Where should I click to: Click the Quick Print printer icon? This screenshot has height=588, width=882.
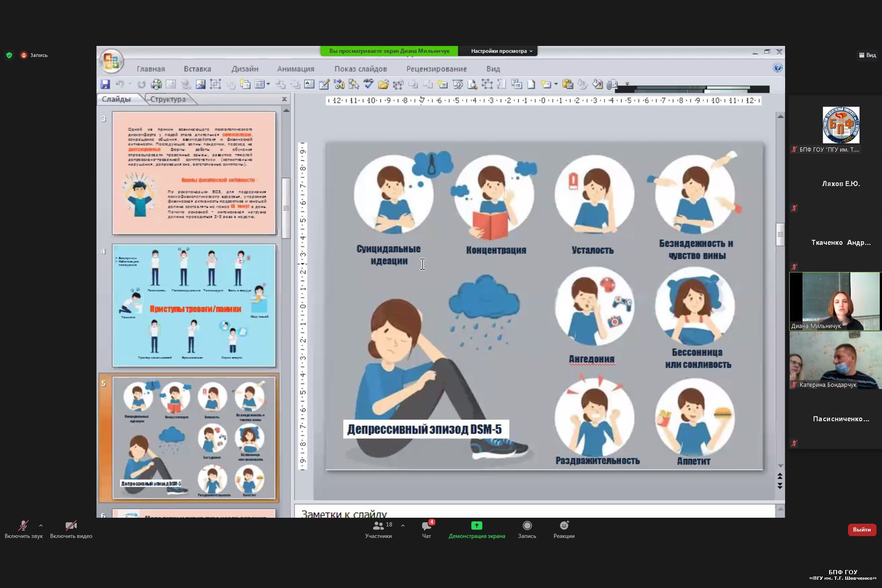[x=156, y=84]
